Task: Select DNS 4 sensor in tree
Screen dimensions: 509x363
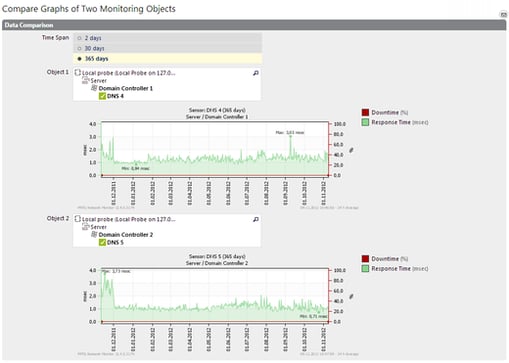Action: [x=115, y=96]
